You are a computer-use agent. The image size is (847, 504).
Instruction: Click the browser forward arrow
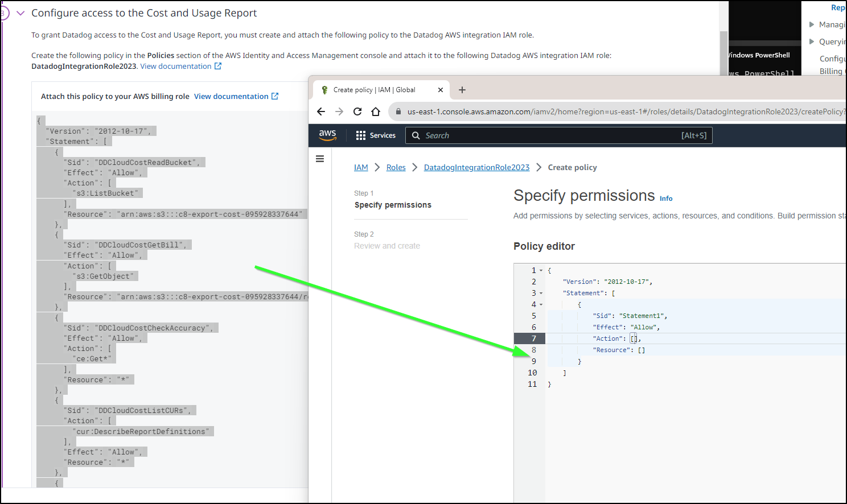339,111
